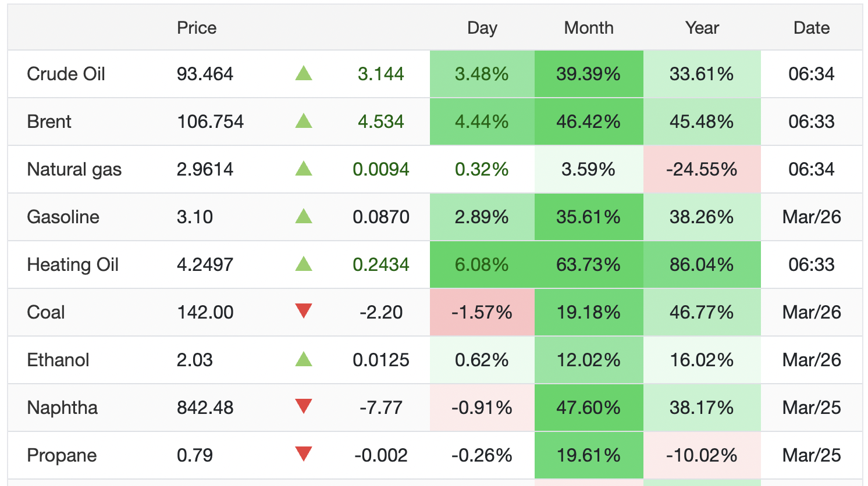868x486 pixels.
Task: Open the Brent commodity link
Action: click(x=49, y=121)
